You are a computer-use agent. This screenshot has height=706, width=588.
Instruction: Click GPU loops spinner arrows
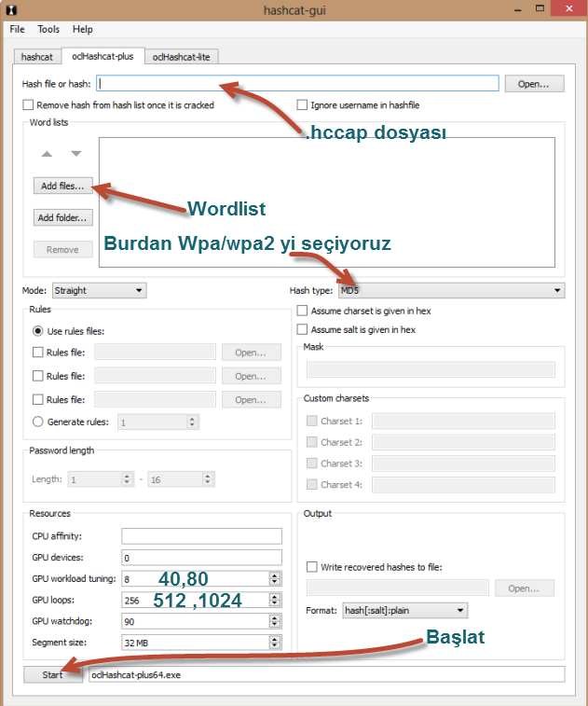tap(275, 600)
